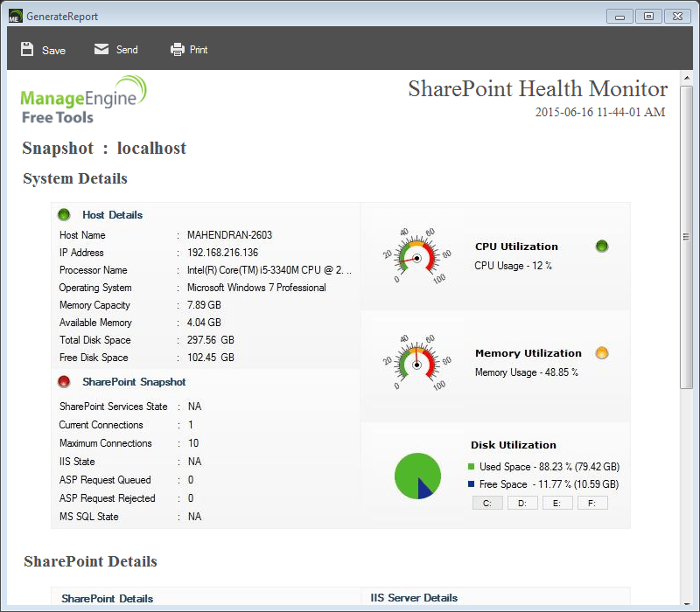The height and width of the screenshot is (612, 700).
Task: Click the application icon in the title bar
Action: (15, 16)
